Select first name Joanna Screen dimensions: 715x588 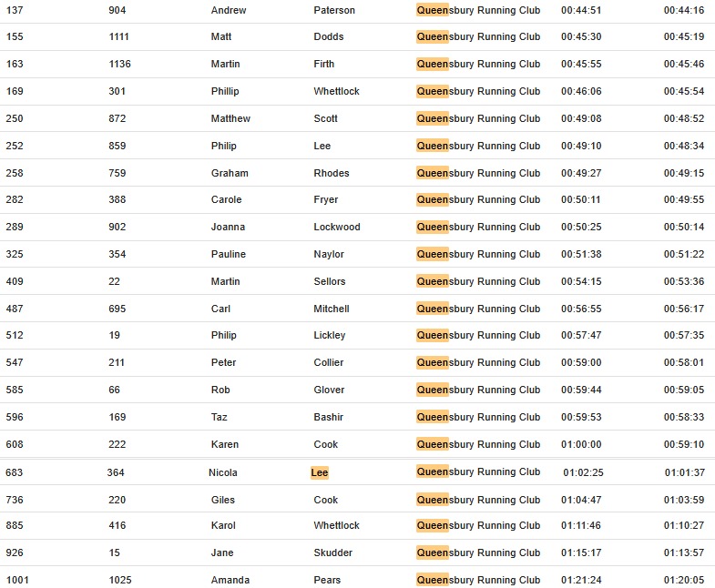coord(228,227)
